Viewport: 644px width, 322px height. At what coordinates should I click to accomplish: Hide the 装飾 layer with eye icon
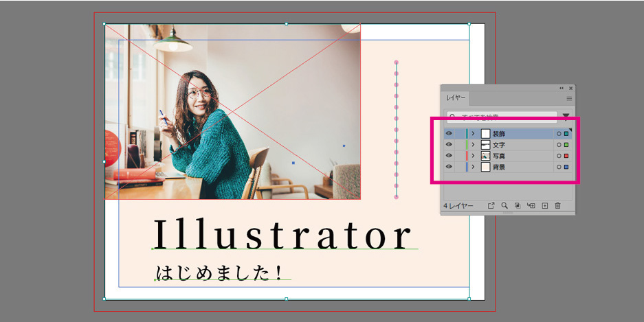[x=449, y=134]
